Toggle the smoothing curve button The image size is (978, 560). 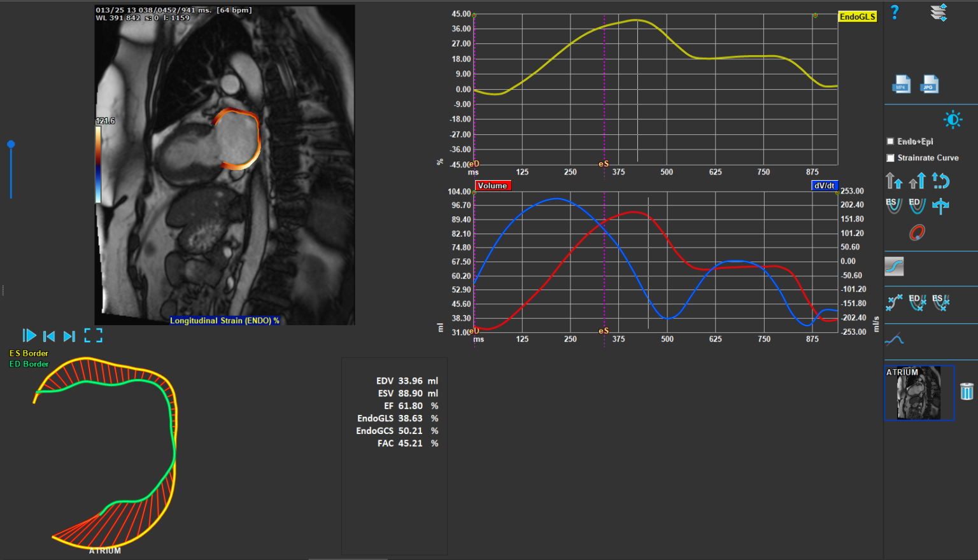click(x=894, y=267)
